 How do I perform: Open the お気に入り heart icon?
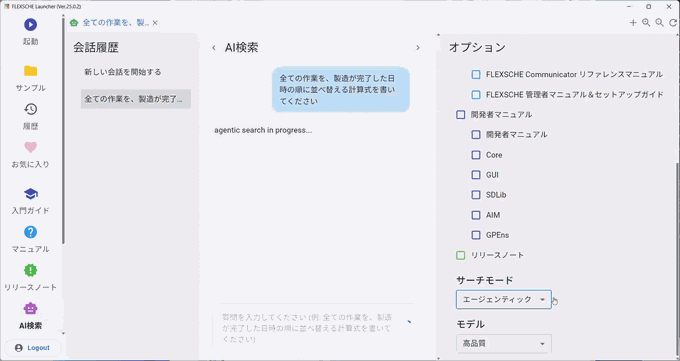[x=30, y=148]
